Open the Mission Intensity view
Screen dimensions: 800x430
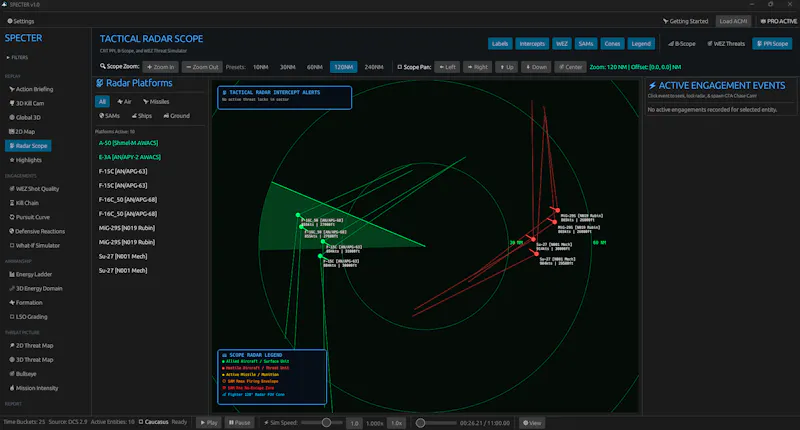pos(34,388)
